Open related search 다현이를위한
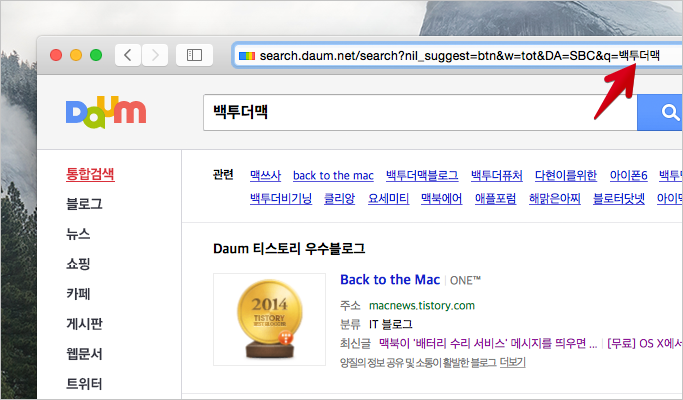Screen dimensions: 683x400 click(566, 175)
